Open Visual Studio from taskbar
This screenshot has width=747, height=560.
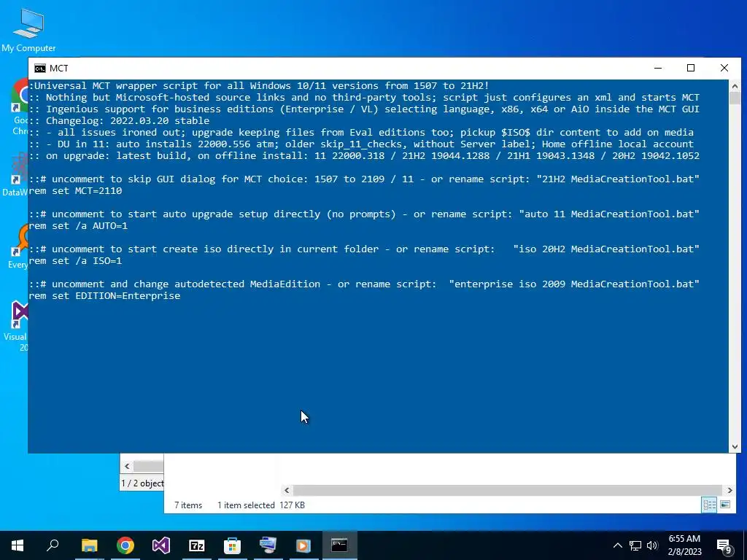click(x=161, y=545)
